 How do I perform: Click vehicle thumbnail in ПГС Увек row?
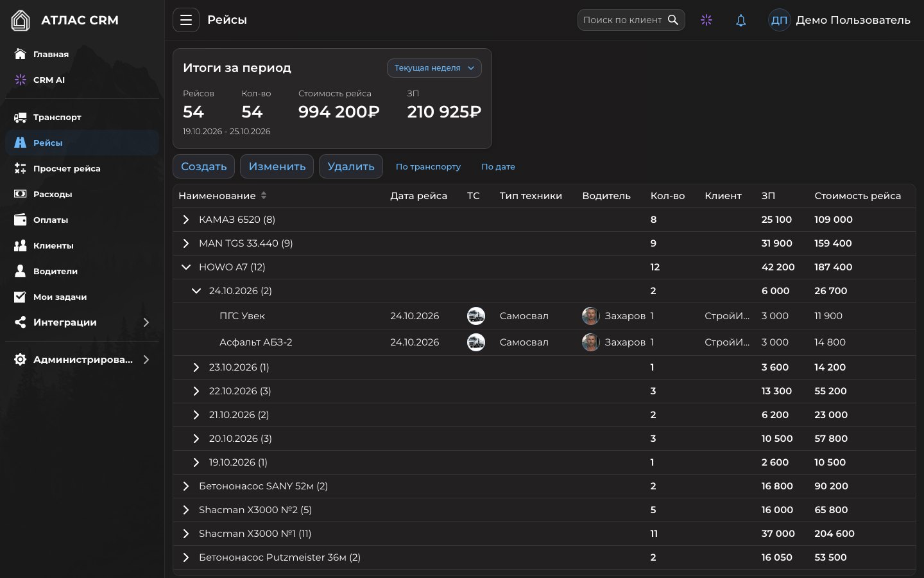[x=476, y=316]
